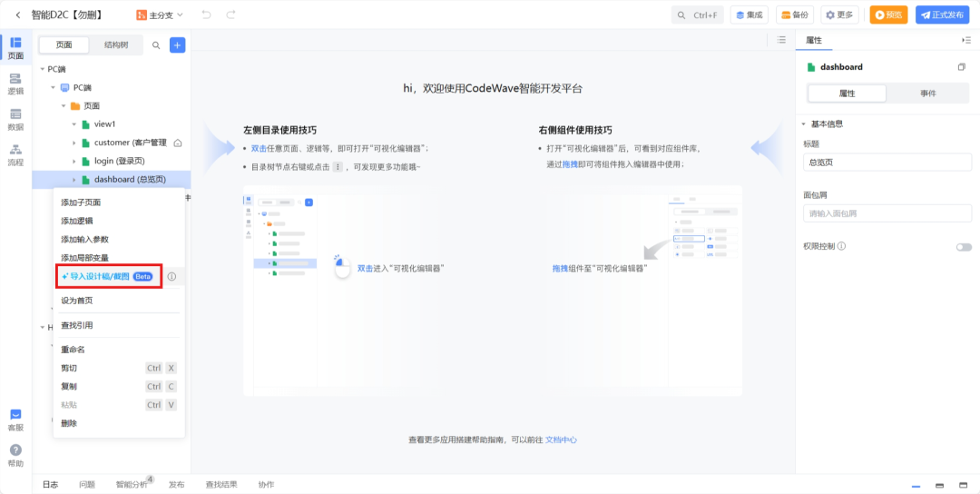Click the 面包屑 breadcrumb input field
The image size is (980, 494).
pos(887,213)
